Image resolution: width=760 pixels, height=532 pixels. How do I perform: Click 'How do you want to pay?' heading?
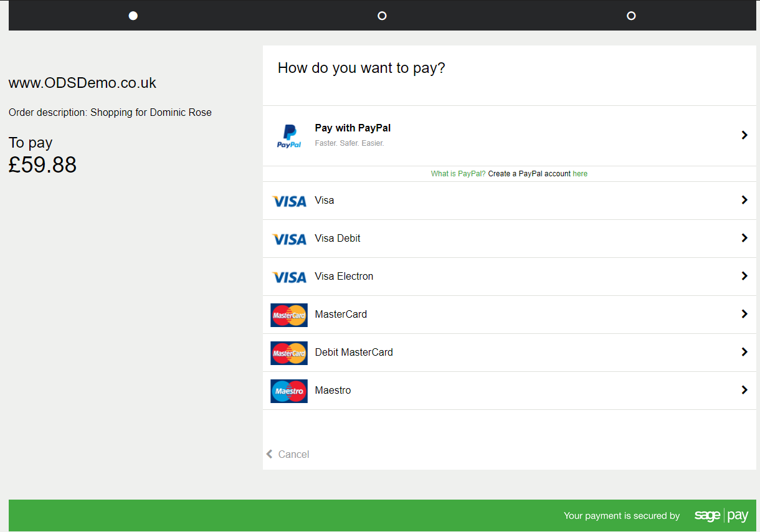coord(361,68)
